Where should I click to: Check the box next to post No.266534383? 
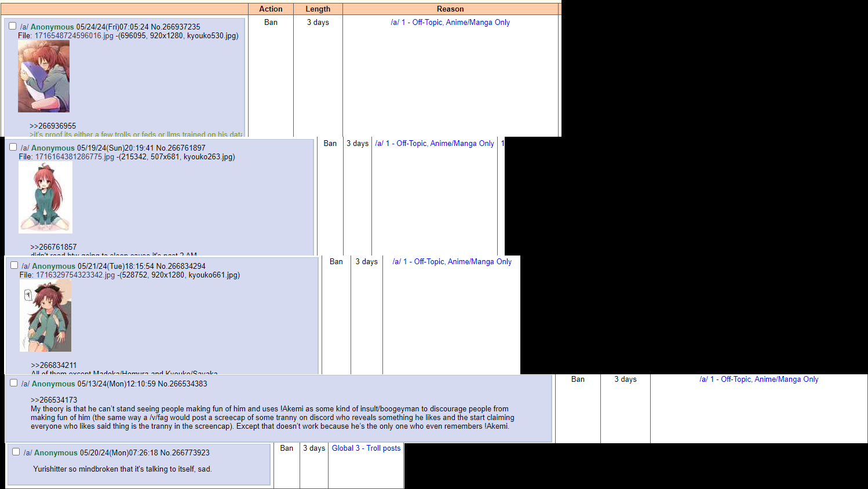[13, 383]
